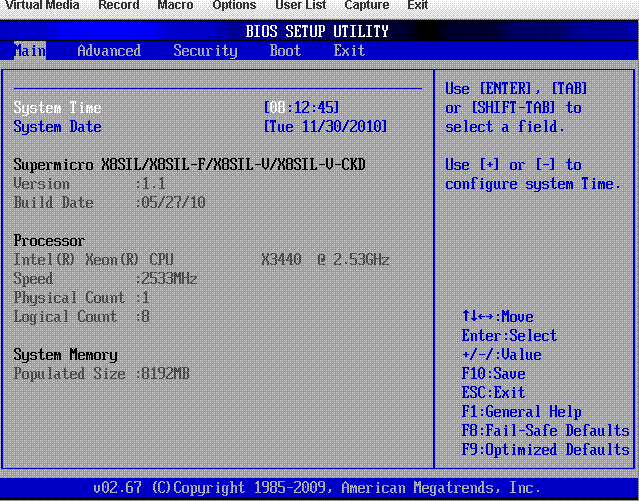This screenshot has width=639, height=501.
Task: Select the System Date label
Action: 57,127
